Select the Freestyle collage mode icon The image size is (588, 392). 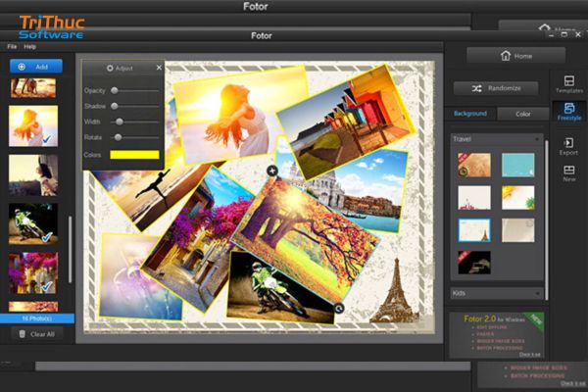point(568,113)
